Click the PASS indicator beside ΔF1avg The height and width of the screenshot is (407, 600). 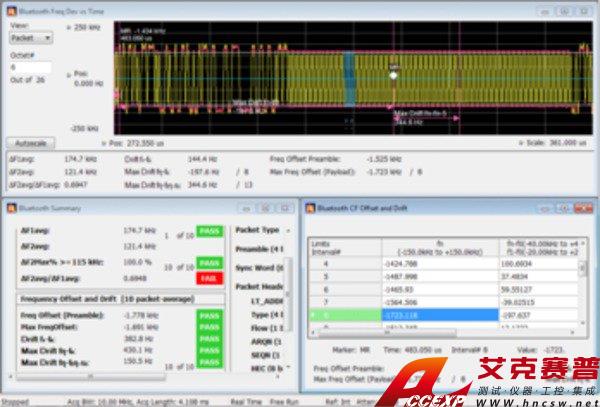click(207, 229)
